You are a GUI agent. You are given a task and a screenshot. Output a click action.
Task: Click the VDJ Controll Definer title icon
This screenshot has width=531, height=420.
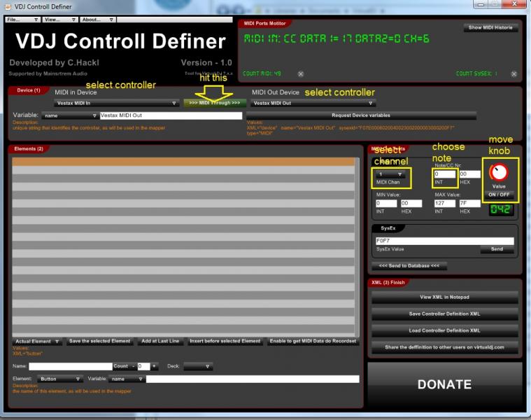pos(8,6)
